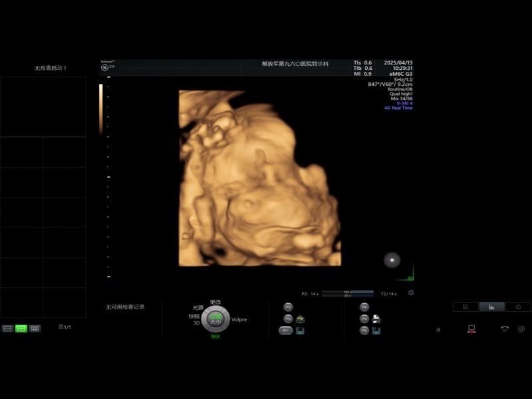Click the floppy save icon beside P1
Screen dimensions: 532x399
300,331
